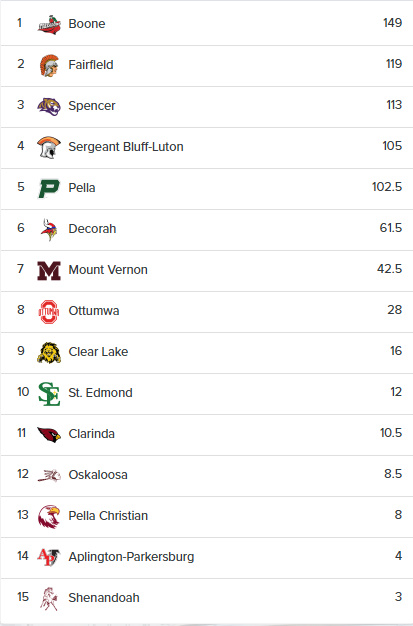Click the Clarinda cardinal logo

click(49, 434)
